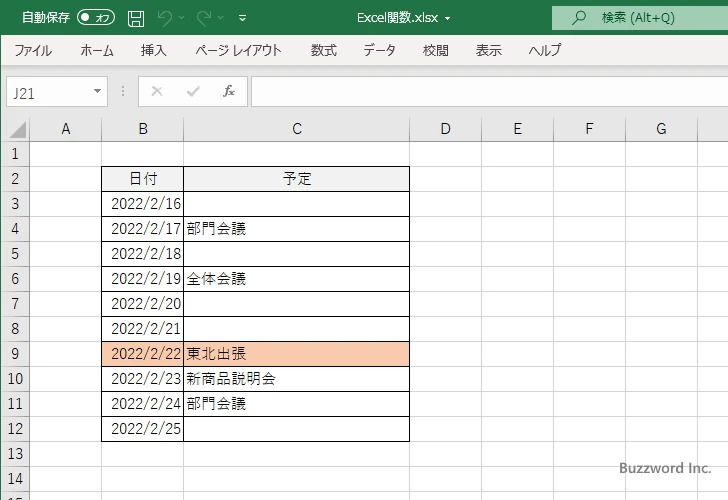The height and width of the screenshot is (500, 728).
Task: Select column G header
Action: coord(661,129)
